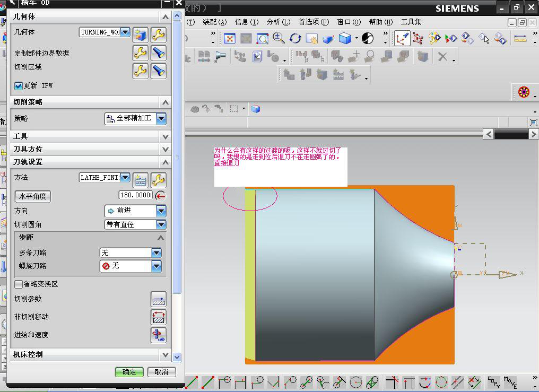The height and width of the screenshot is (392, 539).
Task: Open the 方向 前进 dropdown
Action: (x=161, y=211)
